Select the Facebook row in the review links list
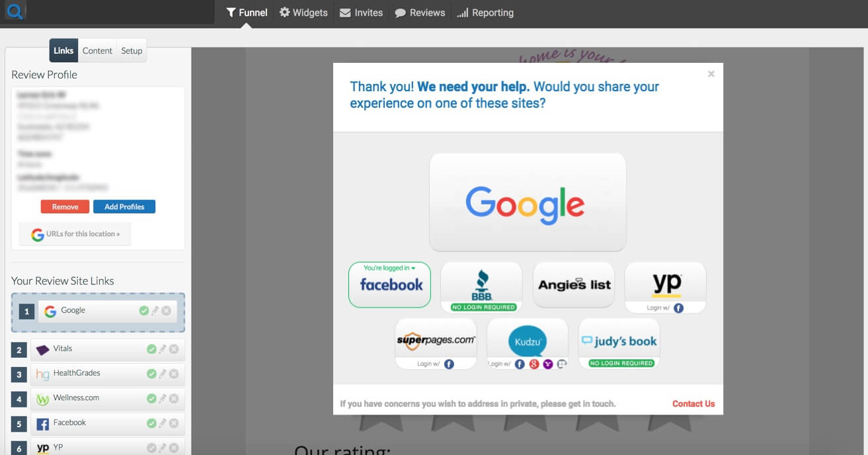868x455 pixels. click(107, 424)
